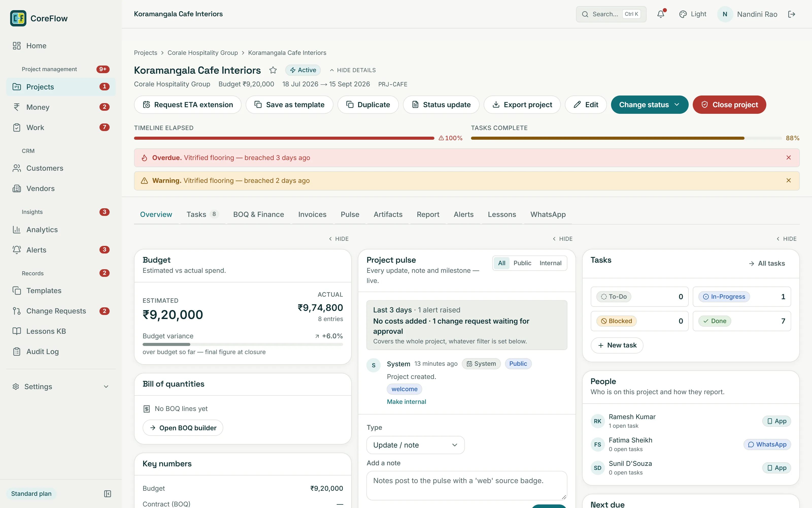Click the Close project button
Screen dimensions: 812x508
(x=729, y=105)
